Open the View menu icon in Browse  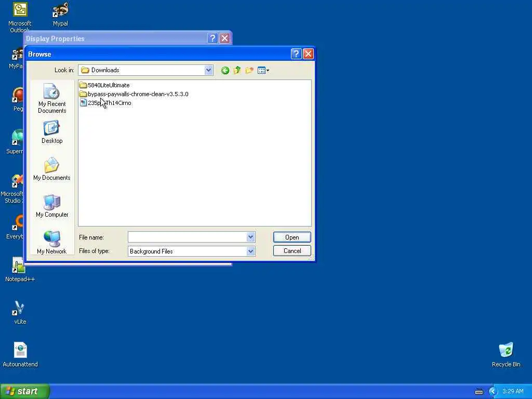tap(263, 70)
